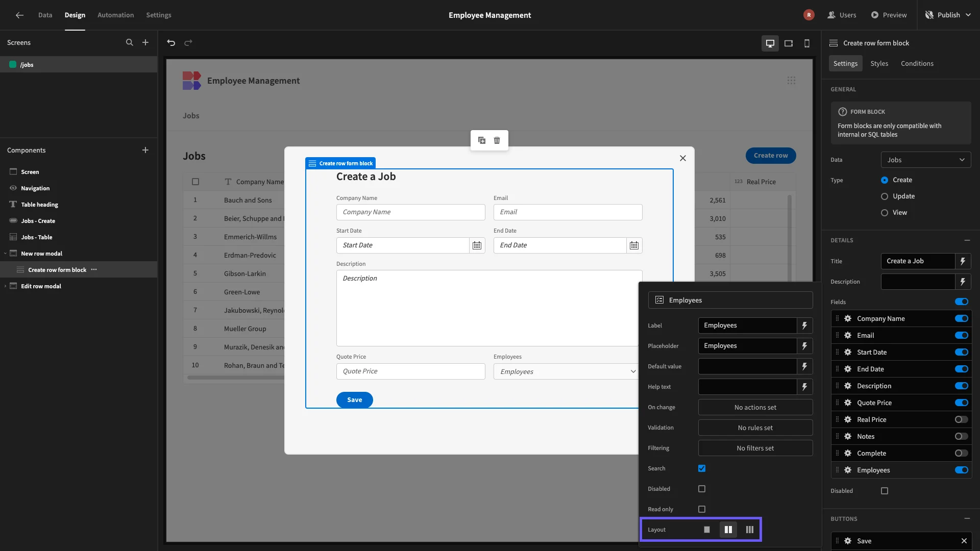Open bindings for Title field
The height and width of the screenshot is (551, 980).
pos(963,261)
